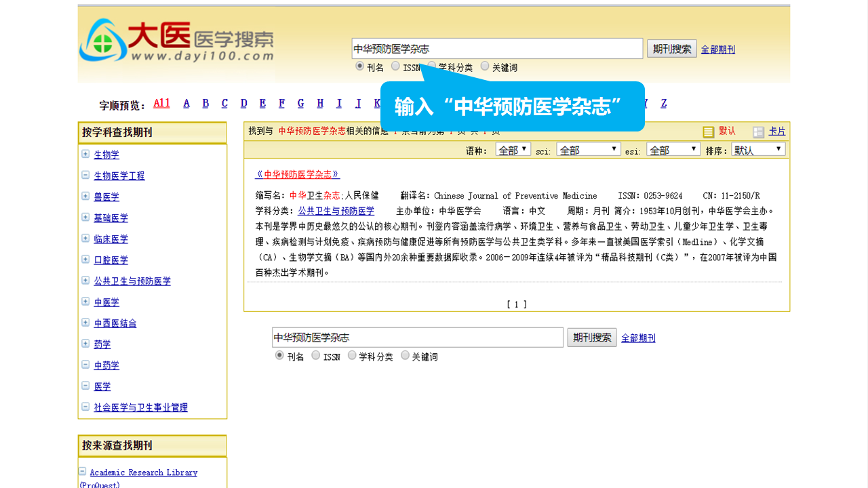
Task: Click the top search input field
Action: [496, 49]
